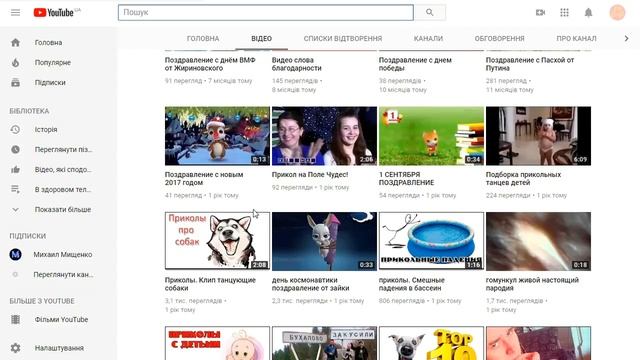This screenshot has height=360, width=640.
Task: Open title Приколы. Клип танцующие собаки
Action: pos(210,284)
